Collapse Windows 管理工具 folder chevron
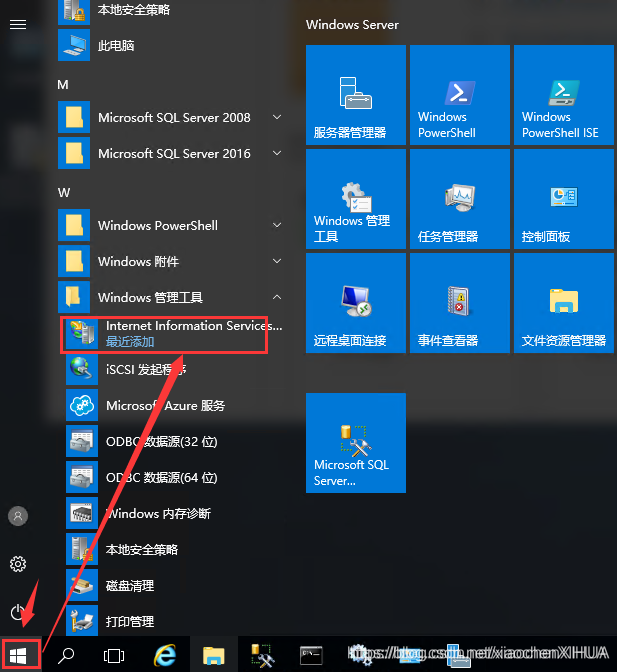 click(x=277, y=297)
